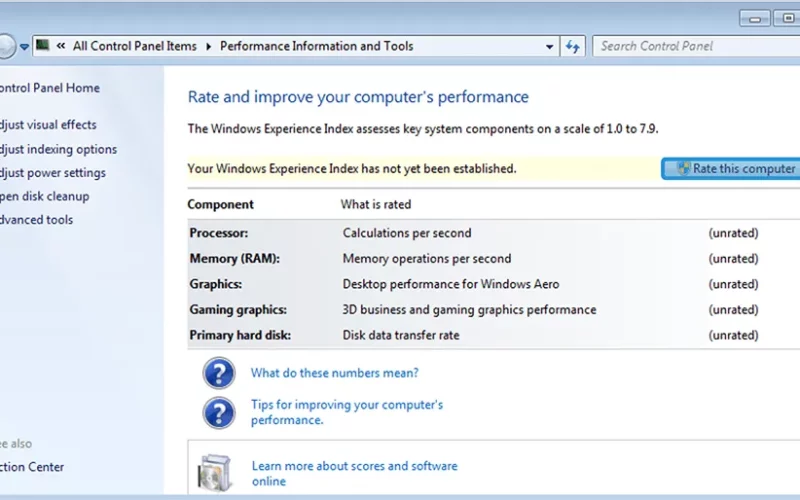Screen dimensions: 800x500
Task: Open Adjust indexing options
Action: (58, 149)
